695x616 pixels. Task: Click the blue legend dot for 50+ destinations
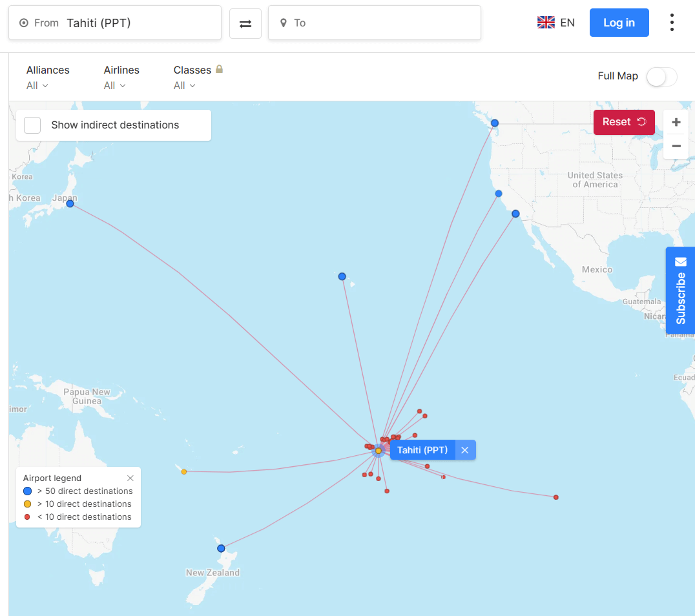[26, 491]
